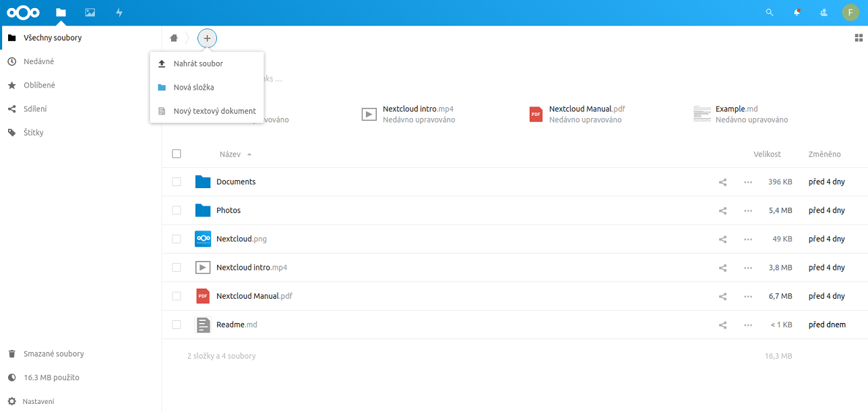This screenshot has width=868, height=412.
Task: Choose Nový textový dokument
Action: tap(207, 111)
